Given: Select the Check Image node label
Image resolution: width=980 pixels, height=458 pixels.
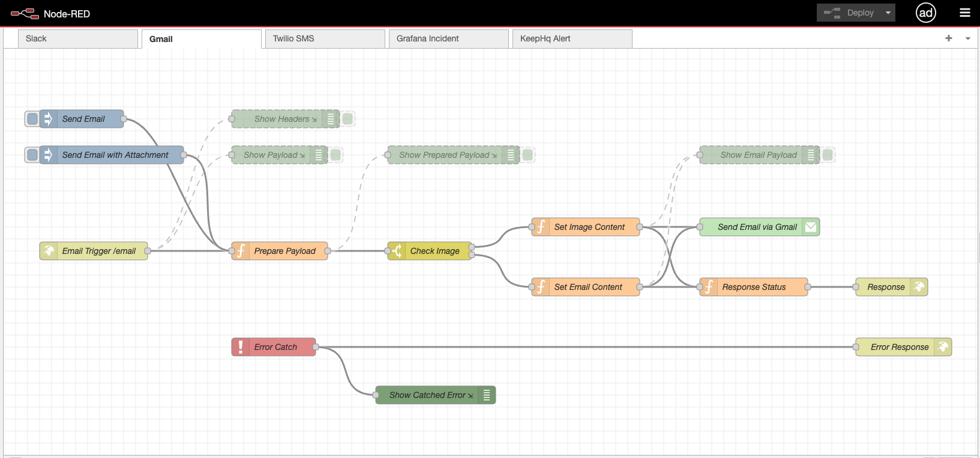Looking at the screenshot, I should pyautogui.click(x=434, y=251).
